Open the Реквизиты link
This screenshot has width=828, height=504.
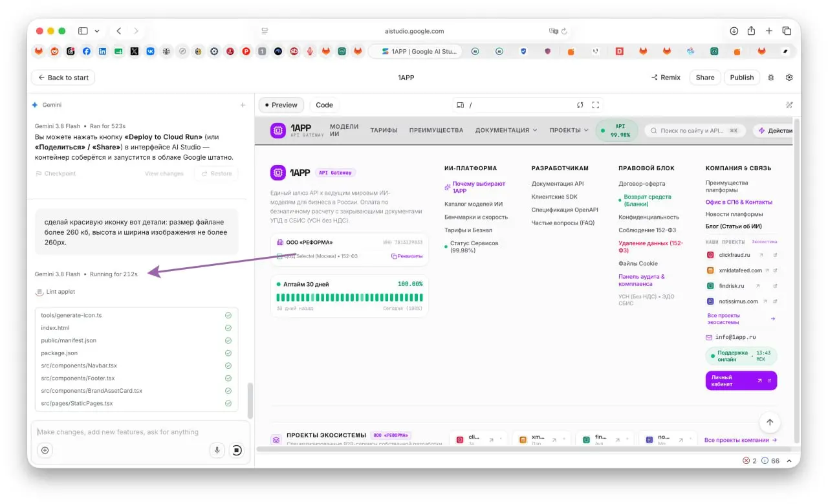[x=406, y=256]
